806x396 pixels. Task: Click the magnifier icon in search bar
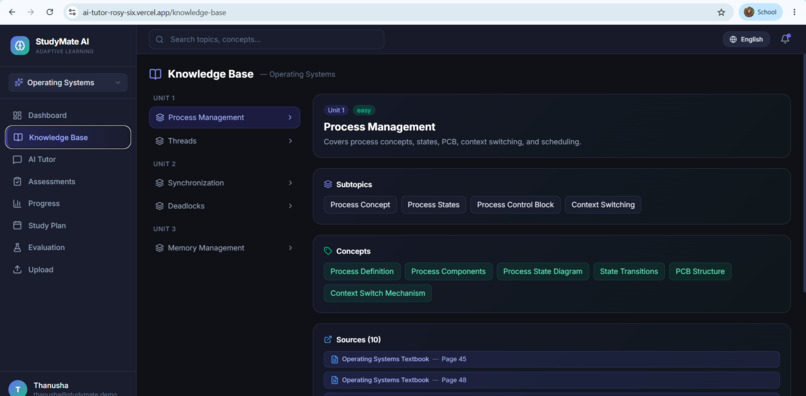coord(159,39)
